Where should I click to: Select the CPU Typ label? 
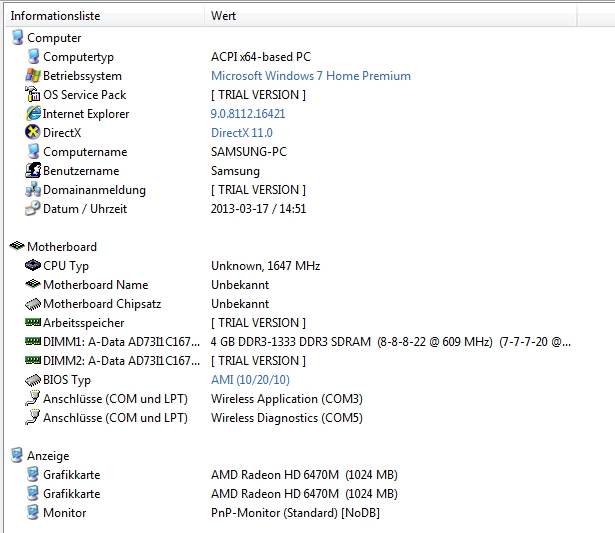(x=66, y=266)
